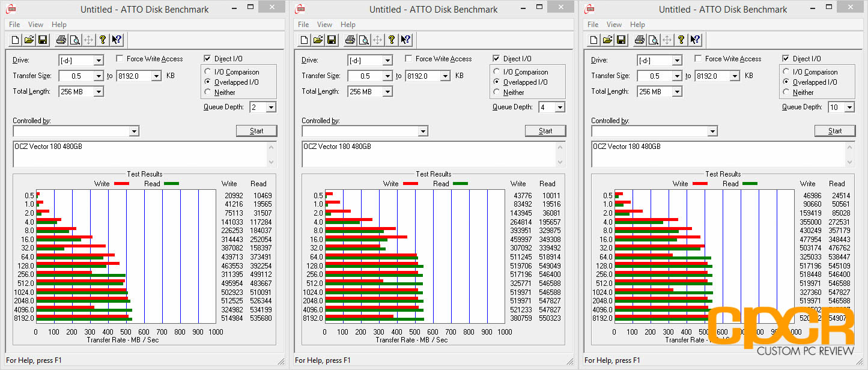The height and width of the screenshot is (370, 868).
Task: Click the About question-mark icon in middle window
Action: click(x=392, y=40)
